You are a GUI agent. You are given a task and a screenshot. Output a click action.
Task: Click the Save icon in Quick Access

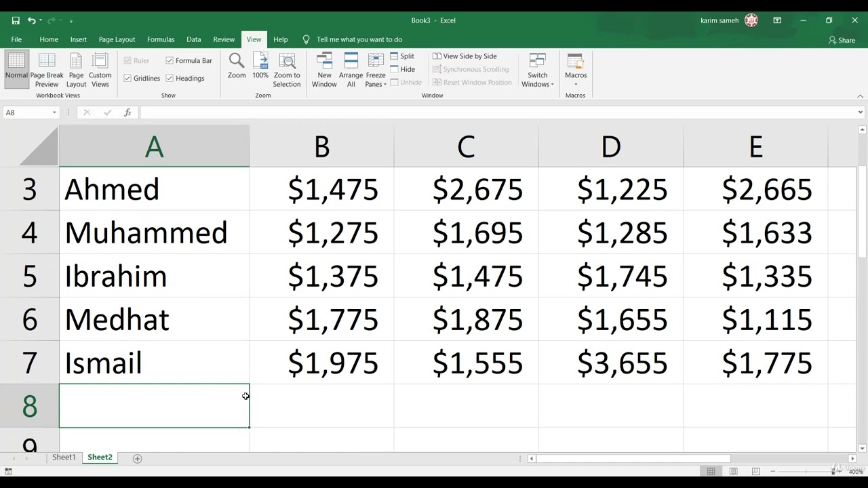click(x=16, y=20)
